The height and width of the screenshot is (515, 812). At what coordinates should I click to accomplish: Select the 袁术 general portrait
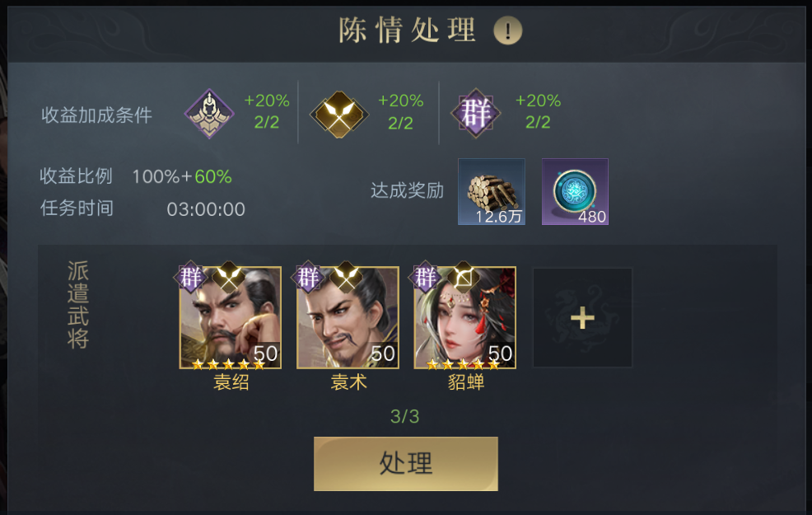348,317
